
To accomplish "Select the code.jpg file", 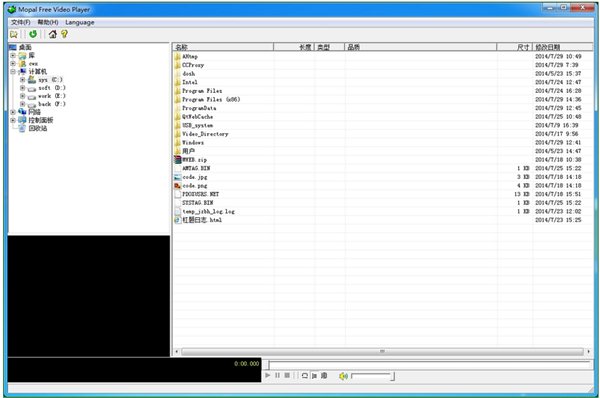I will pyautogui.click(x=195, y=177).
